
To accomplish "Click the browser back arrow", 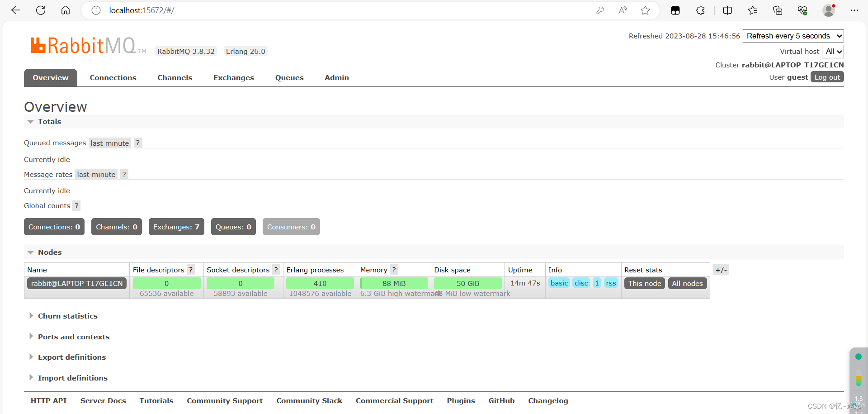I will click(x=16, y=10).
